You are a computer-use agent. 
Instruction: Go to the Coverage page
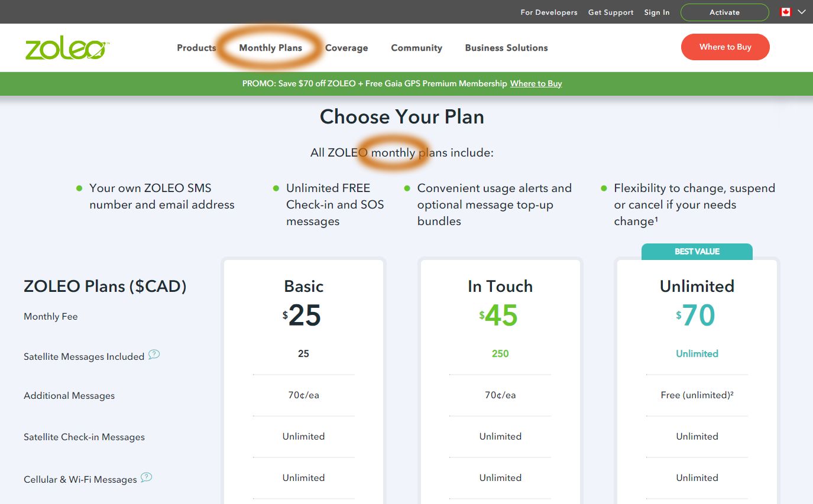click(x=346, y=48)
